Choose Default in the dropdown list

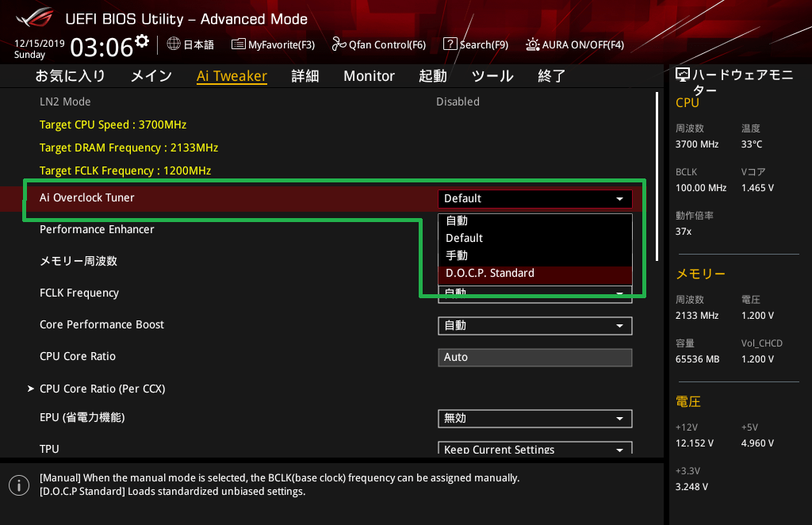(x=535, y=238)
